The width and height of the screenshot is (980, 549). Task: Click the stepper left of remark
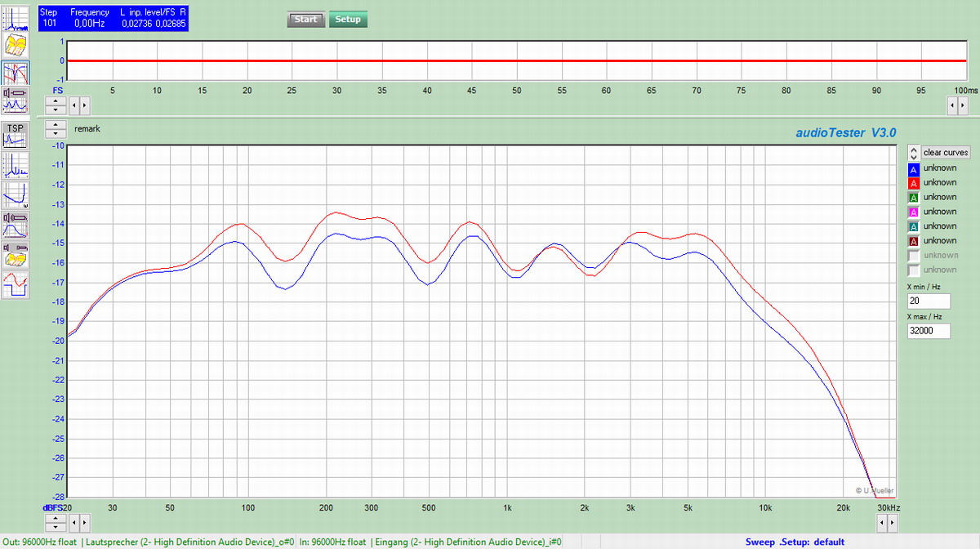coord(55,129)
